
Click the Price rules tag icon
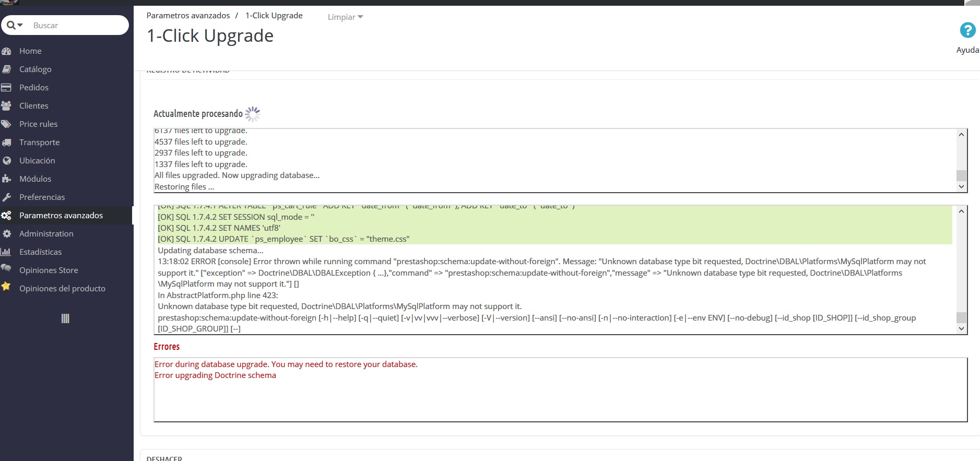[x=6, y=124]
